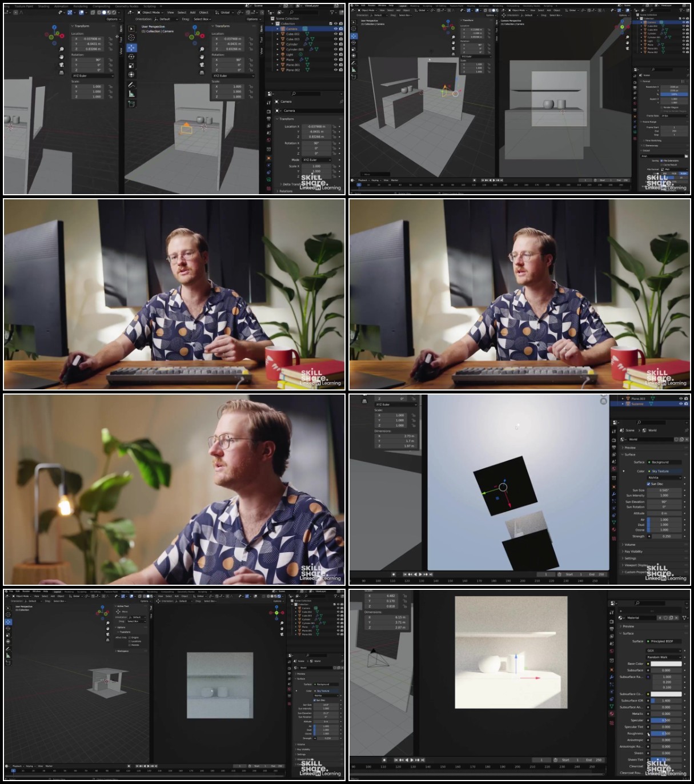Hide the Camera object with its eye icon
Viewport: 694px width, 784px height.
pos(335,29)
